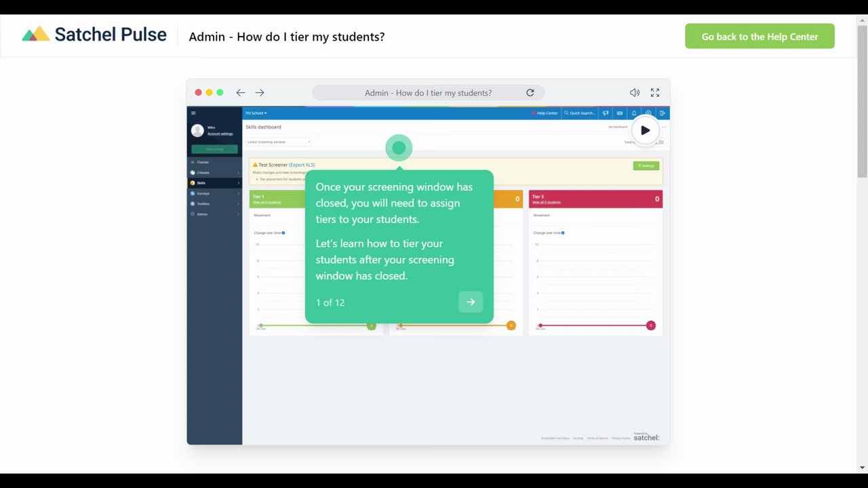Click the Skills dashboard heading
This screenshot has width=868, height=488.
point(263,127)
